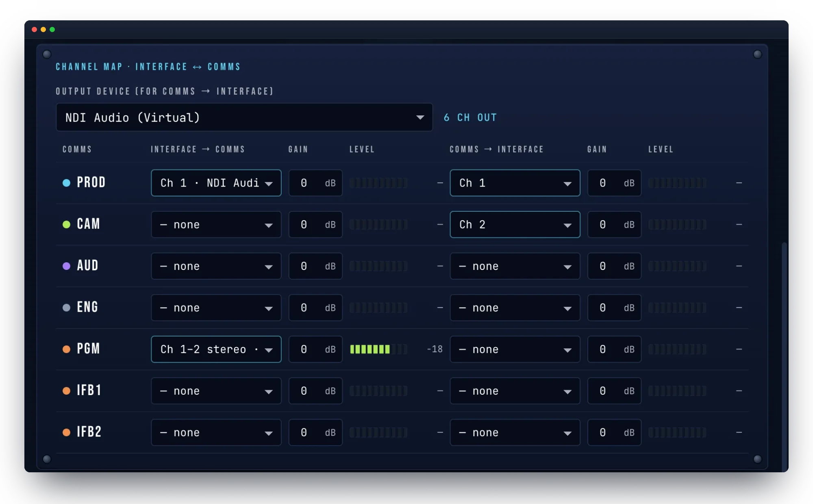Click the green CAM channel indicator dot
Viewport: 813px width, 504px height.
pos(66,224)
